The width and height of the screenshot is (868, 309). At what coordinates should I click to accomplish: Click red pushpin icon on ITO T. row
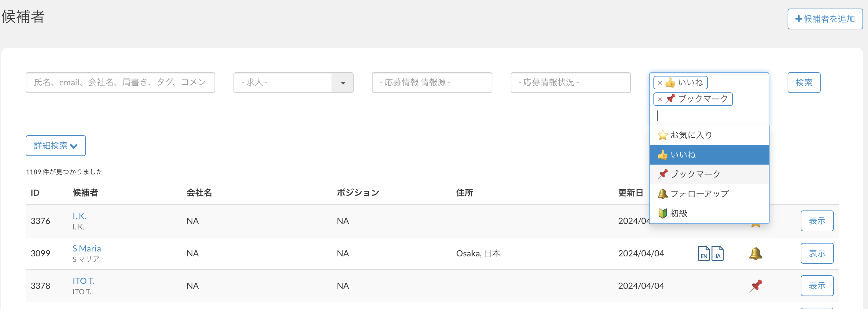tap(756, 286)
